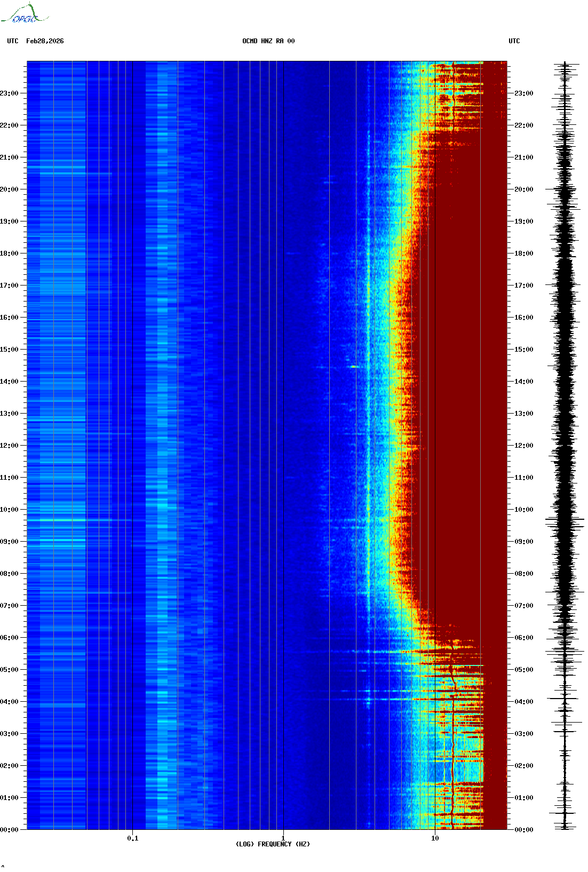This screenshot has width=588, height=872.
Task: Click the left 12:00 time label
Action: click(9, 446)
